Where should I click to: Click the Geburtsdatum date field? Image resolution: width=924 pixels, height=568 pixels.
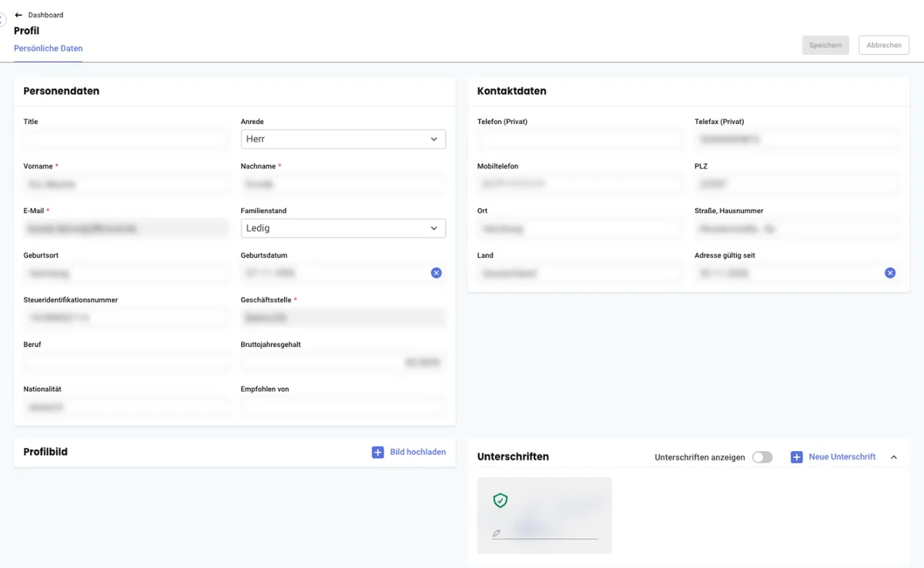(x=343, y=273)
